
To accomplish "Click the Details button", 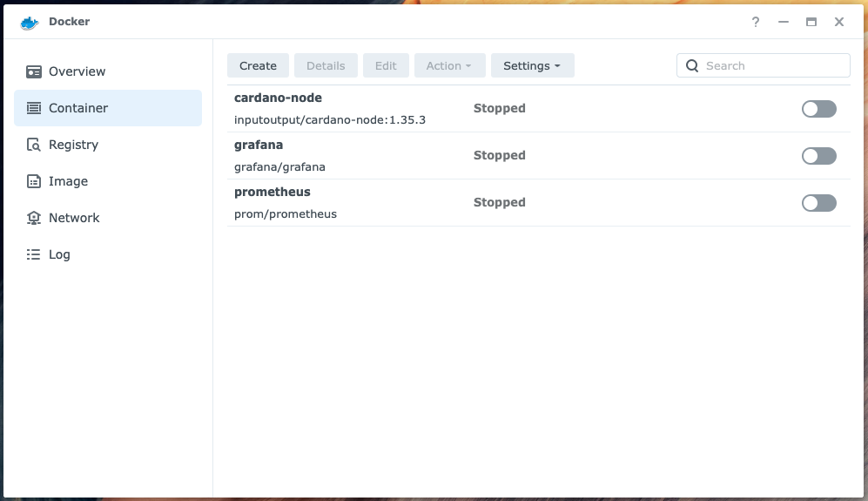I will [326, 65].
